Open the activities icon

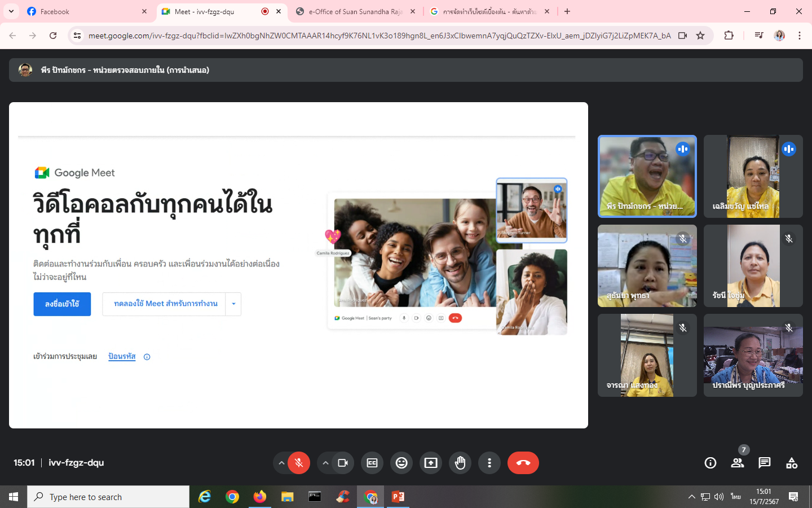[792, 463]
